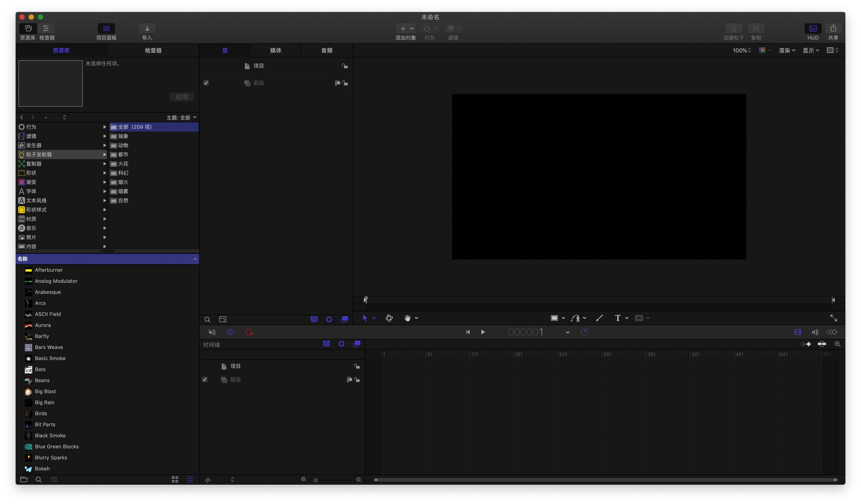Switch to the 媒体 tab
This screenshot has height=504, width=861.
click(x=276, y=51)
